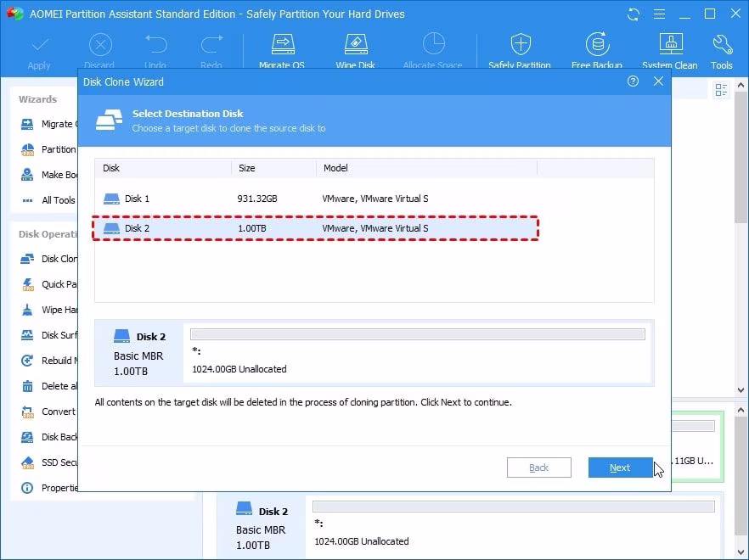Select Make Bootable Media in sidebar
Image resolution: width=749 pixels, height=560 pixels.
click(x=48, y=175)
